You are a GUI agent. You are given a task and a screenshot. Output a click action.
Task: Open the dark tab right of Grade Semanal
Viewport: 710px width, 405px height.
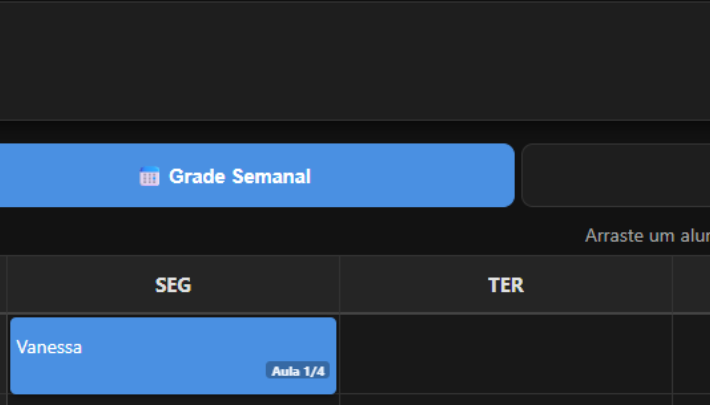point(615,175)
